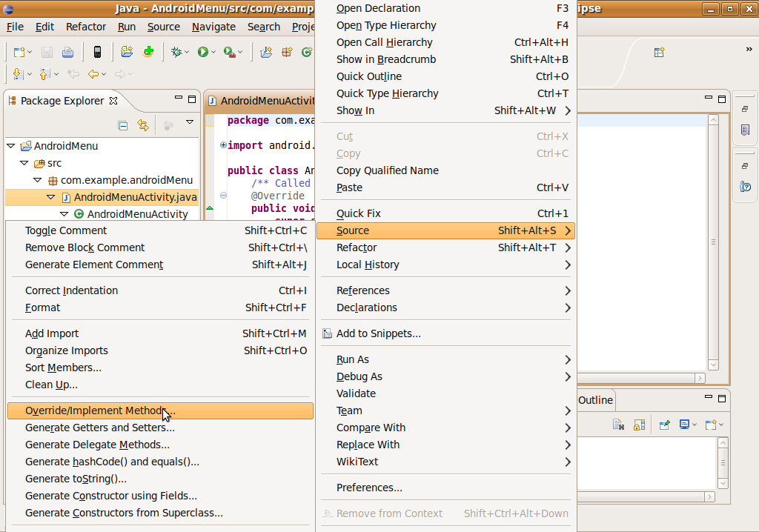
Task: Click the task list icon in right trim
Action: (746, 130)
